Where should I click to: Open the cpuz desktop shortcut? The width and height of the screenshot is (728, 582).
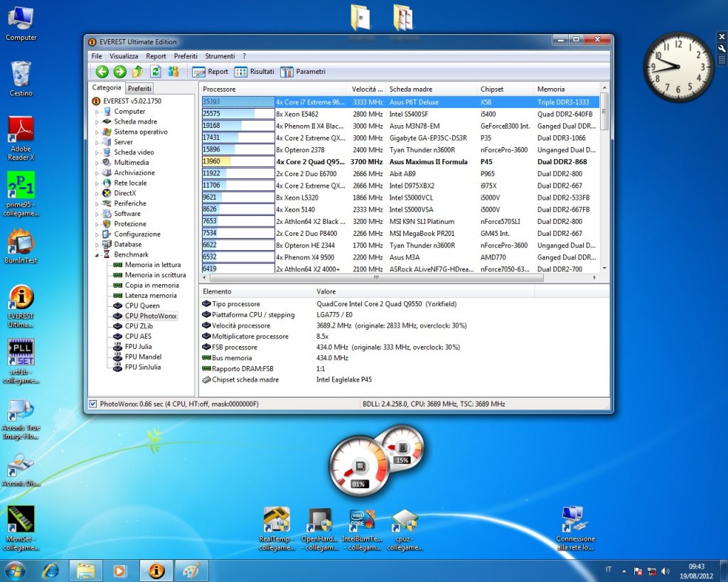405,529
